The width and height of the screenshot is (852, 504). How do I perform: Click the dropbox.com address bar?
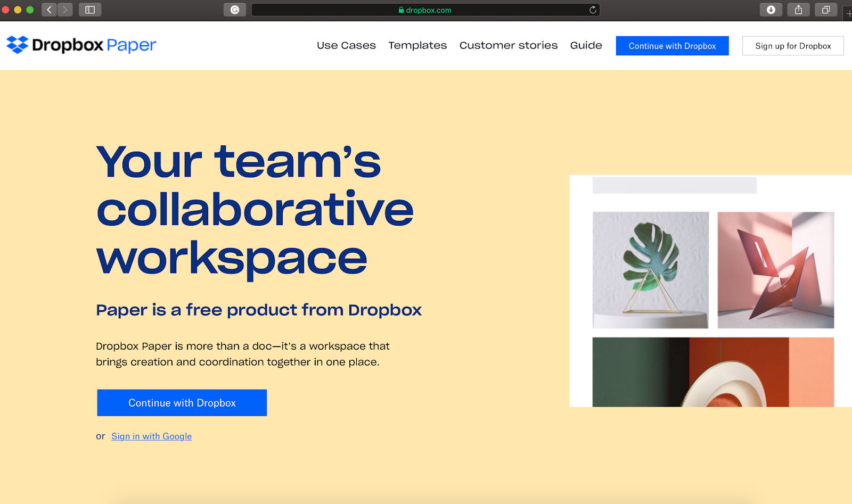pos(425,10)
